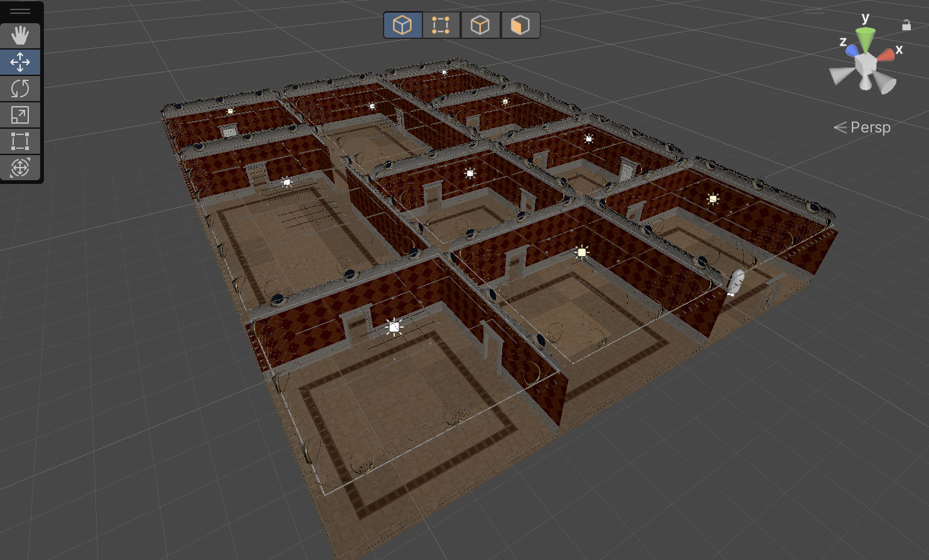Select the white capsule object in the scene
Viewport: 929px width, 560px height.
point(736,282)
